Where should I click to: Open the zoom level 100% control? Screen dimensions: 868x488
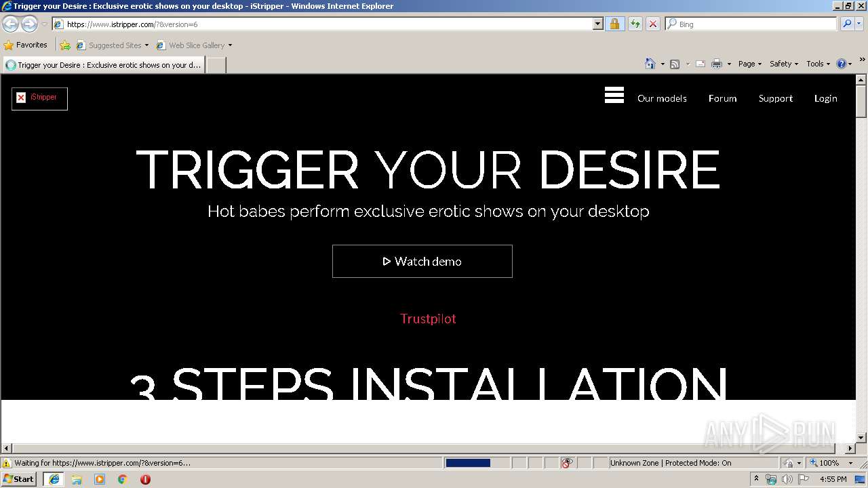pyautogui.click(x=831, y=463)
